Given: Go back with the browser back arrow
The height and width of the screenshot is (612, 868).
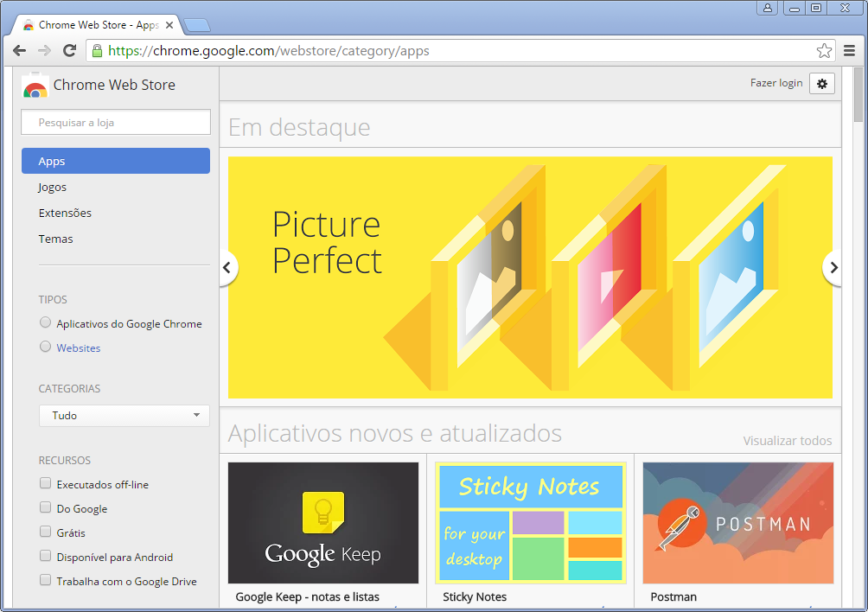Looking at the screenshot, I should [19, 51].
